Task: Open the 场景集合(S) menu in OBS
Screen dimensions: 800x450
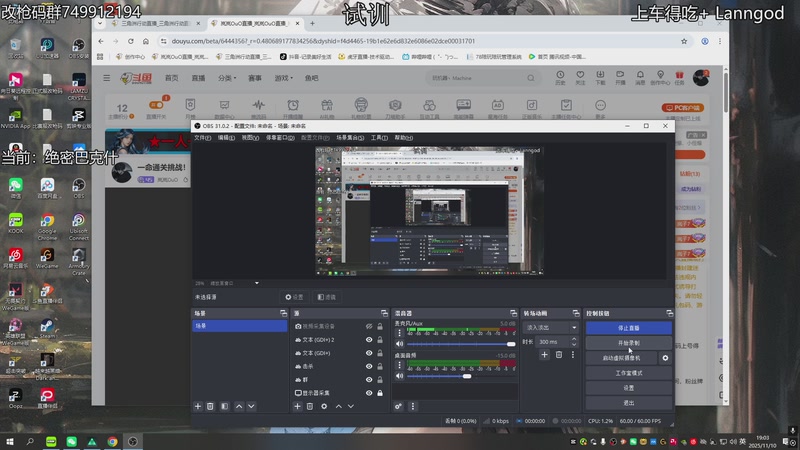Action: click(350, 138)
